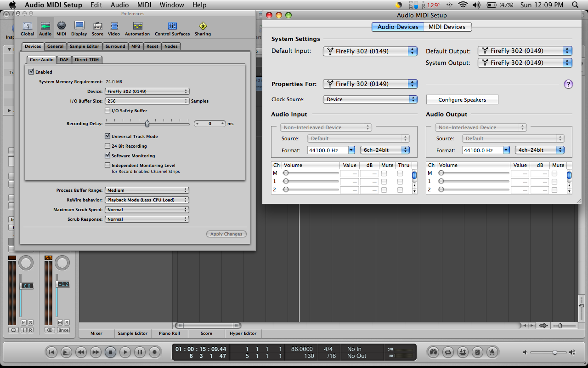Open the Window menu in the menu bar

(x=171, y=5)
